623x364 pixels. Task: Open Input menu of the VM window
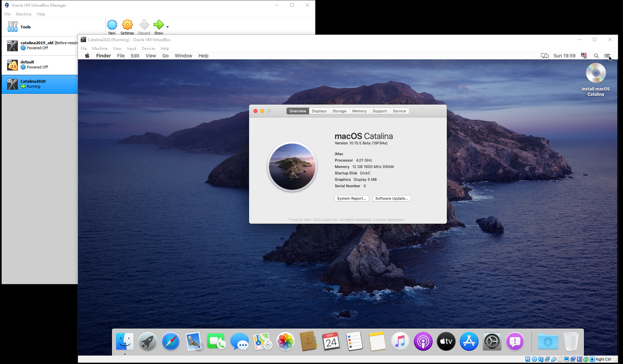[x=132, y=49]
